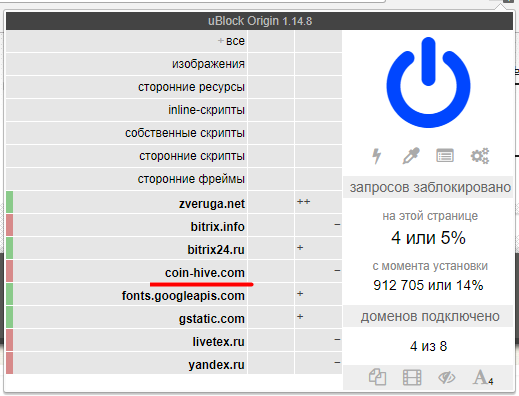The image size is (519, 396).
Task: Open the dashboard gears icon
Action: click(480, 156)
